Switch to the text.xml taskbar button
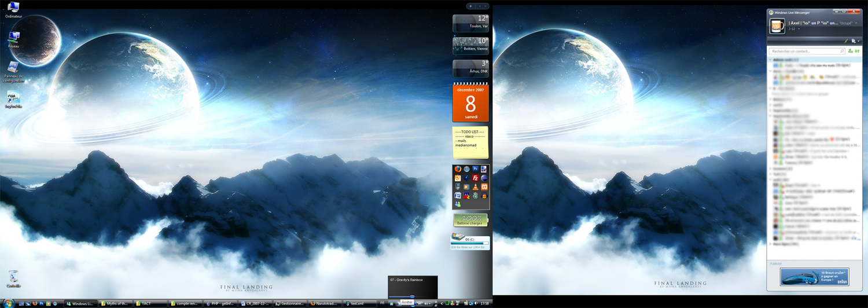 coord(360,303)
